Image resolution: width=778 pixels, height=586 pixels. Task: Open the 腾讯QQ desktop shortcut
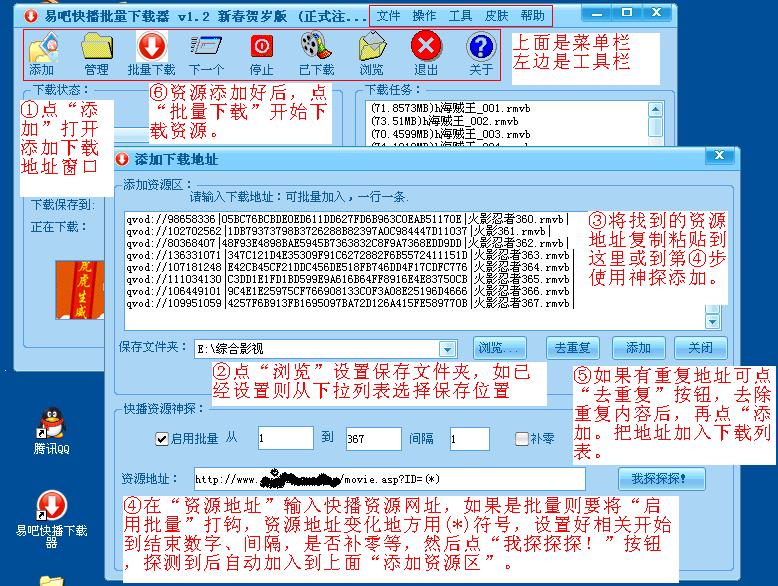point(52,431)
